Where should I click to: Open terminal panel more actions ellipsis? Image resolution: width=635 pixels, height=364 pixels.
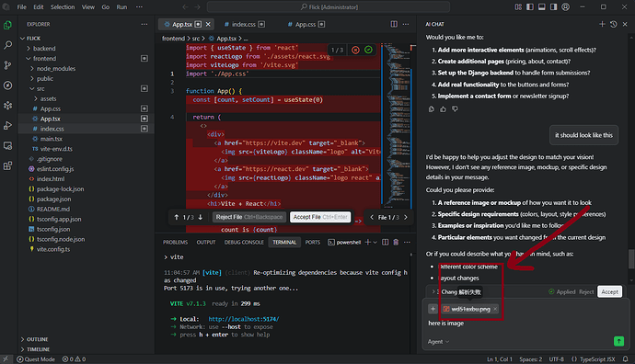point(407,243)
